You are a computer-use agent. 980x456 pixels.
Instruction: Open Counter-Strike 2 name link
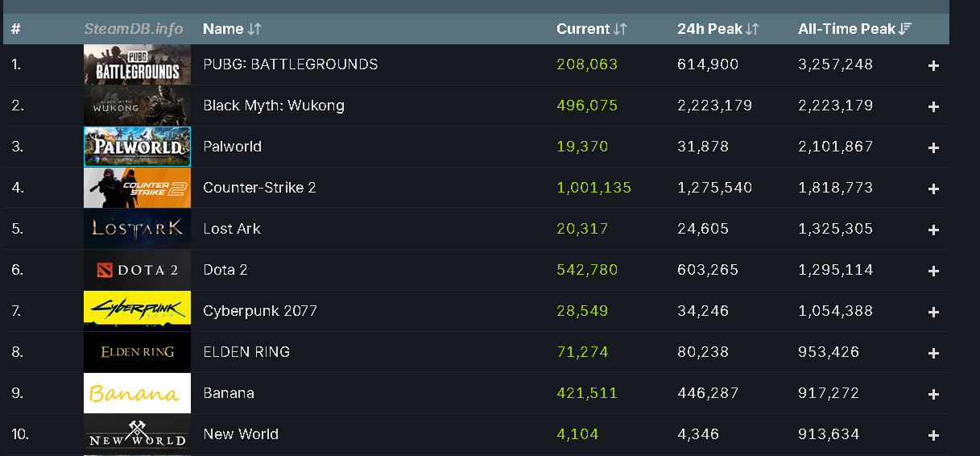259,188
